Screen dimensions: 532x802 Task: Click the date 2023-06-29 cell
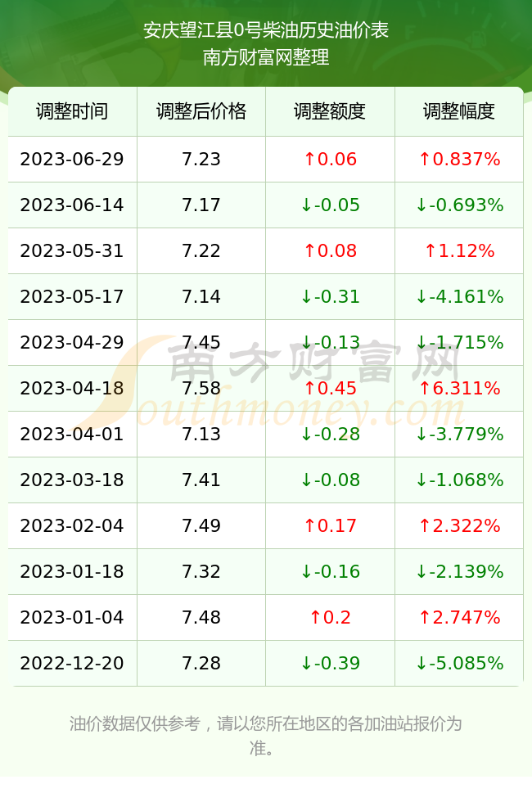pyautogui.click(x=72, y=159)
